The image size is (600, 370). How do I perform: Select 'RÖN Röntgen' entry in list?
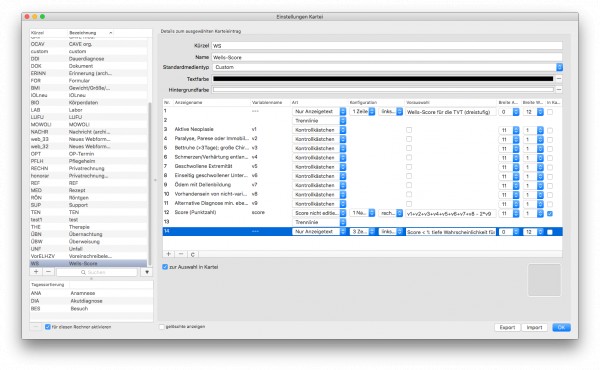tap(88, 198)
